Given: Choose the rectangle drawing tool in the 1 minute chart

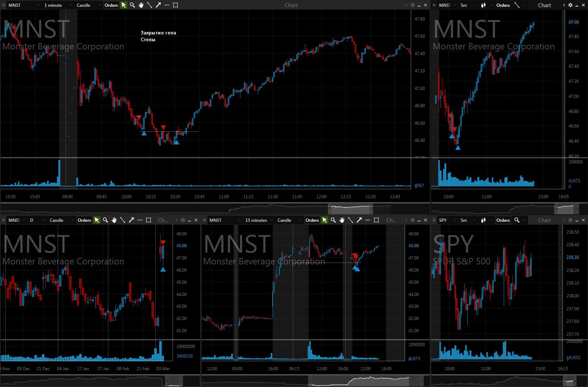Looking at the screenshot, I should coord(175,5).
